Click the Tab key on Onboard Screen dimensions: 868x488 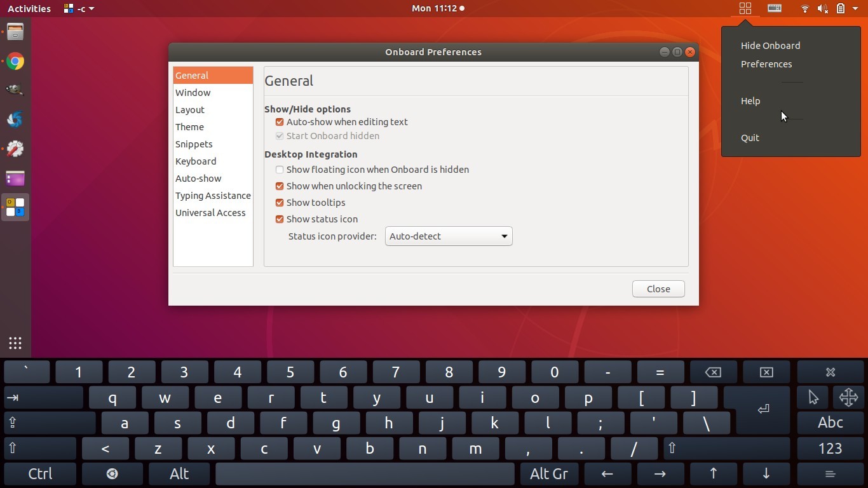[x=43, y=398]
